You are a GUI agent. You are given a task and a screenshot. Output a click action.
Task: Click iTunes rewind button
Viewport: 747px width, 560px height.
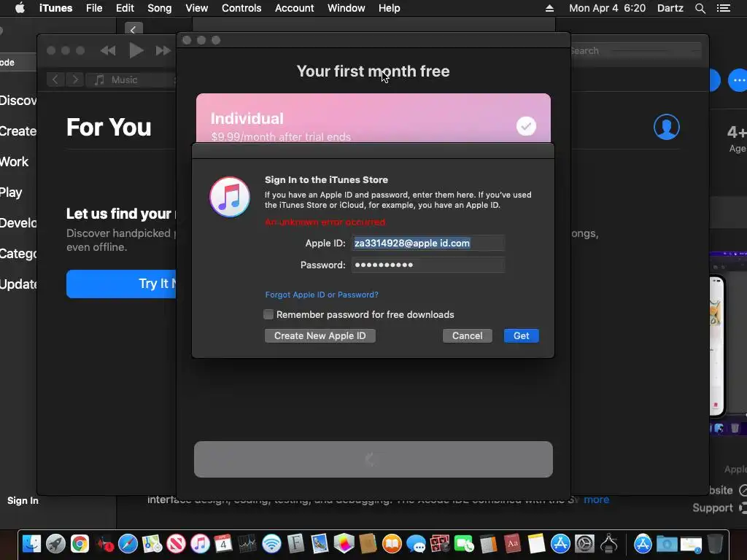tap(108, 50)
